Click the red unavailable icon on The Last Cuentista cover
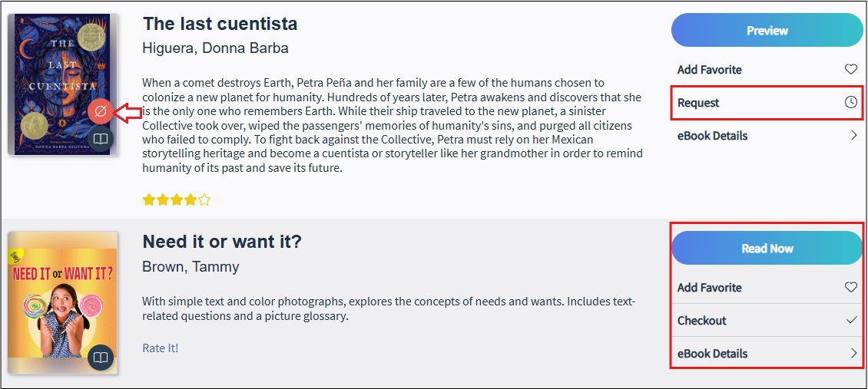 click(x=100, y=112)
